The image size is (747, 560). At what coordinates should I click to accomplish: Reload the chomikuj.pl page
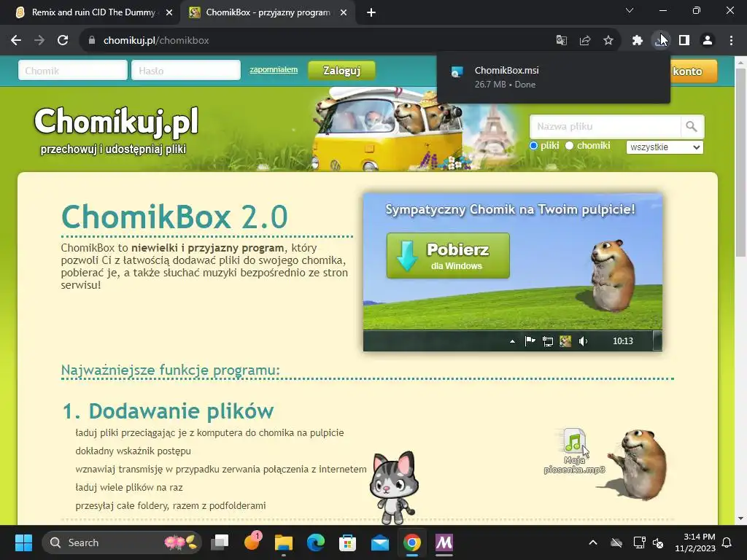[63, 41]
